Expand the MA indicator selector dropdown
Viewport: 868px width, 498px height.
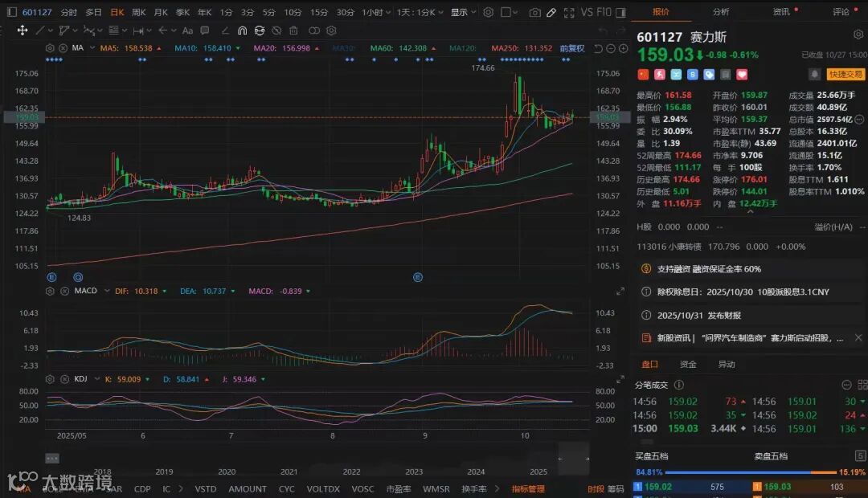tap(92, 48)
